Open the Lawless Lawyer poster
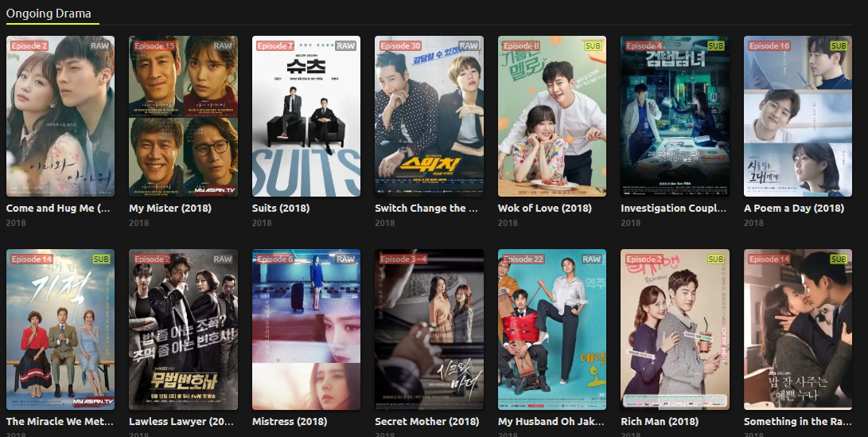This screenshot has height=437, width=868. [183, 330]
